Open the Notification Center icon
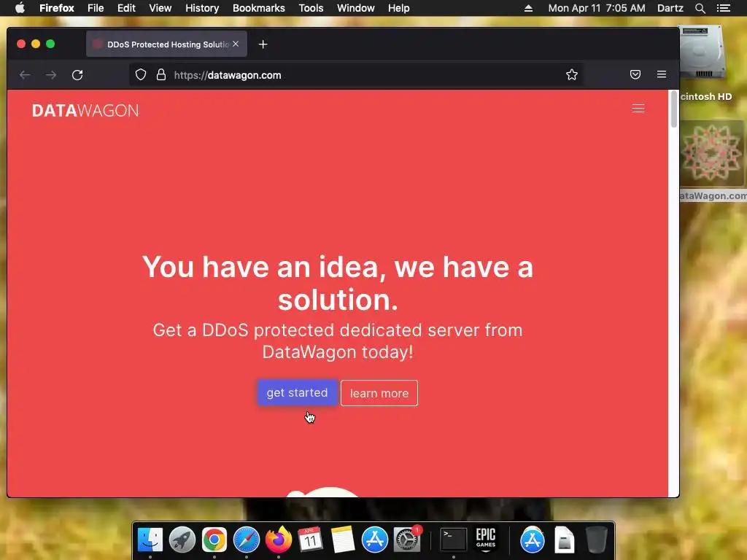The image size is (747, 560). point(723,8)
